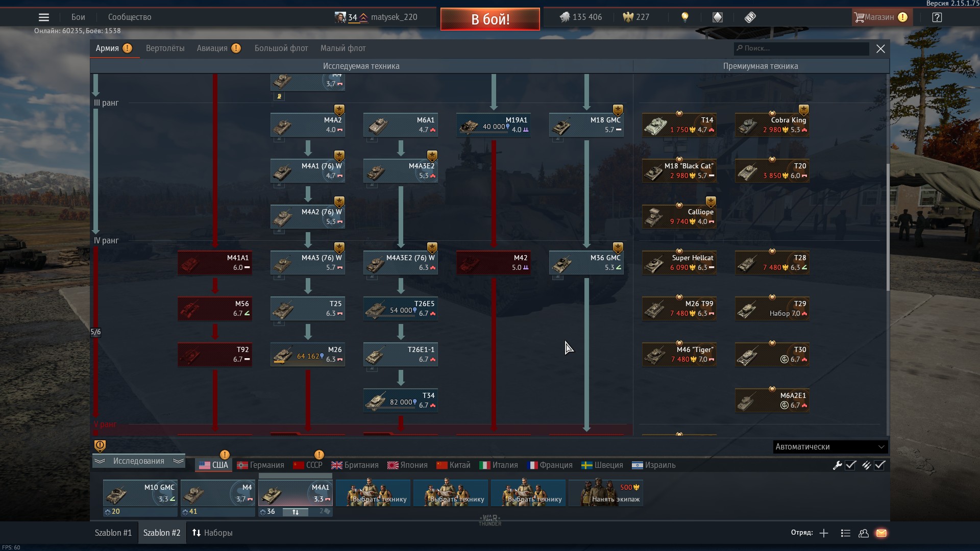Click the swap arrows under M4A1 slot

(296, 512)
